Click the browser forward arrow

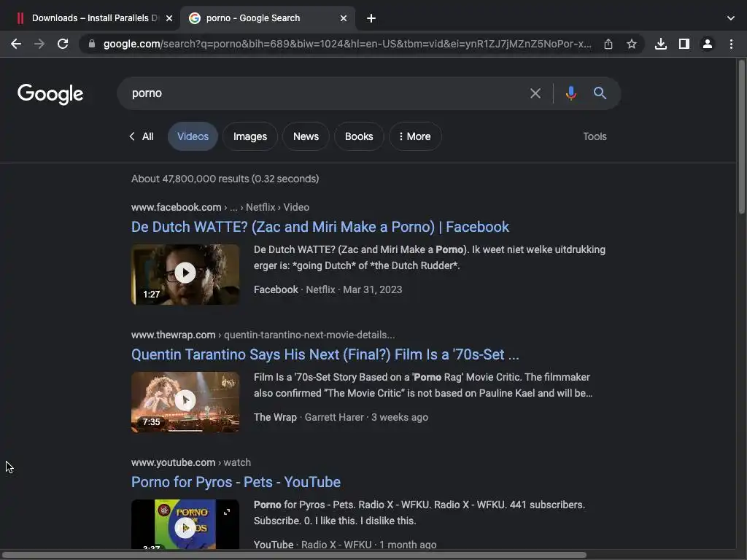click(x=39, y=44)
